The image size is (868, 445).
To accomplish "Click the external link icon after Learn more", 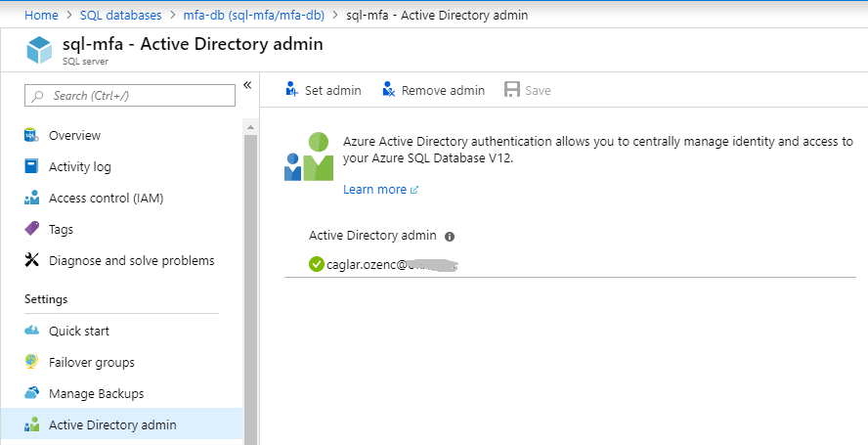I will click(414, 190).
